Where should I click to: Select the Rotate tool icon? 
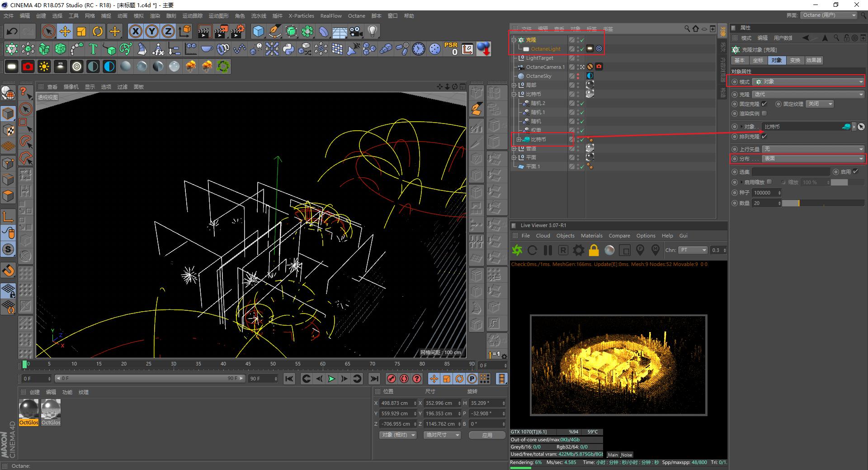click(98, 31)
